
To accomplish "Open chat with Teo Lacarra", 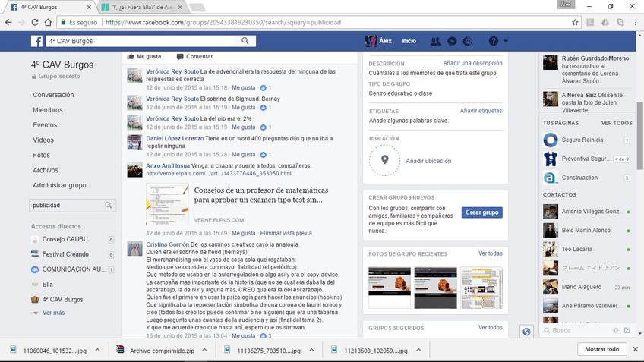I will 586,249.
